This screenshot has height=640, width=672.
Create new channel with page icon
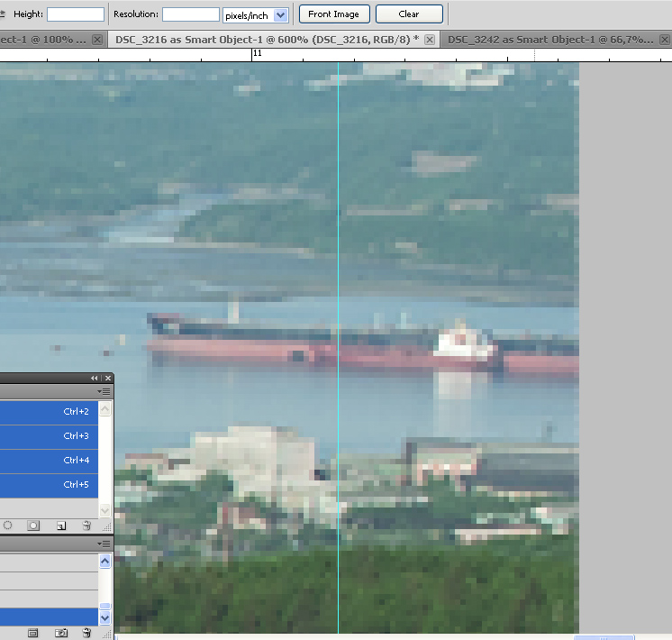(60, 525)
